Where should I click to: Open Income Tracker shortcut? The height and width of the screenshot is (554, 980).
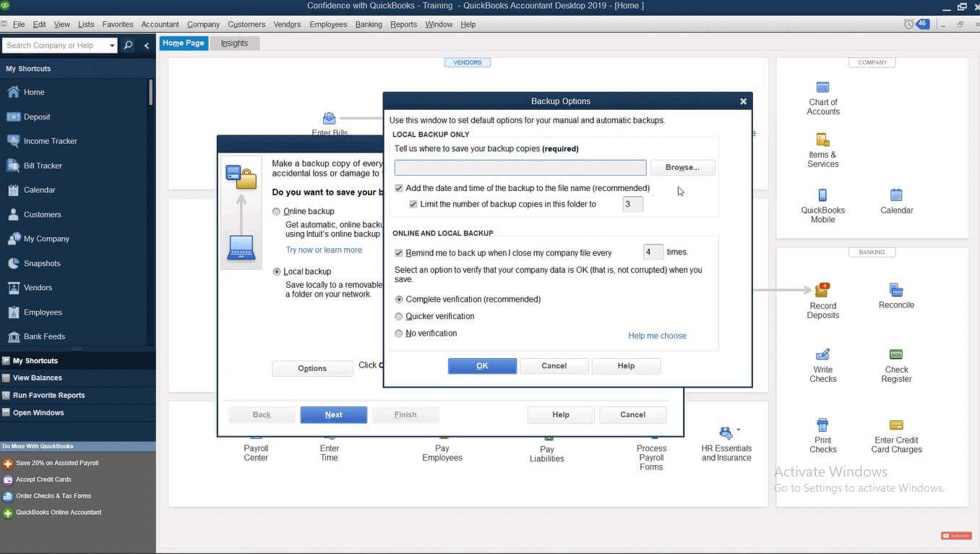click(50, 141)
